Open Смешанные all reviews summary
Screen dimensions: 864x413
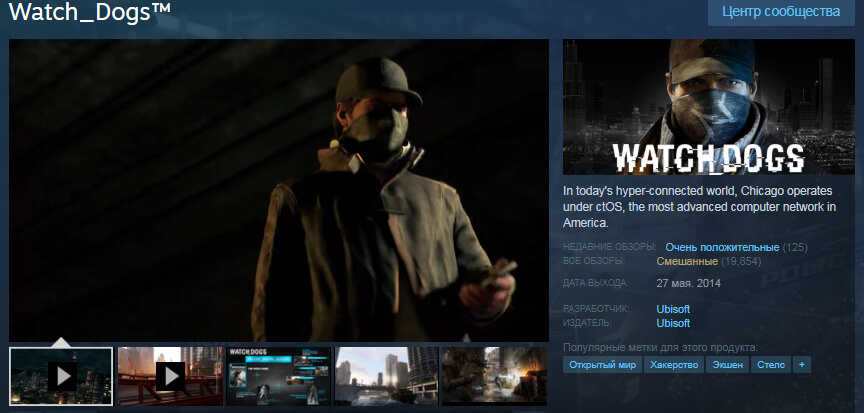[x=687, y=261]
